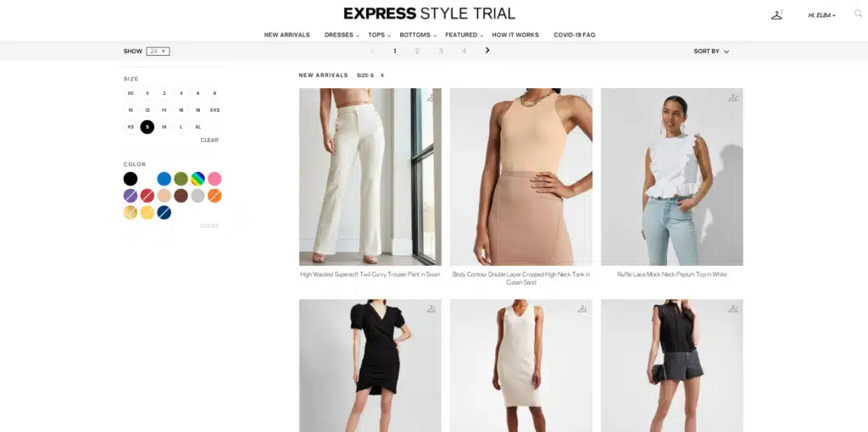The image size is (868, 432).
Task: Go to page 3 of results
Action: click(x=441, y=51)
